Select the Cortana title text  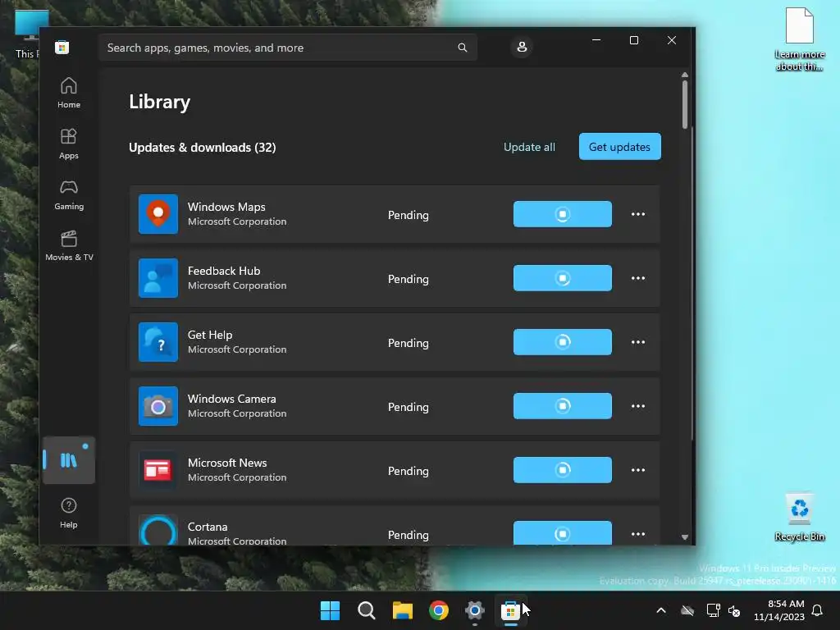208,527
